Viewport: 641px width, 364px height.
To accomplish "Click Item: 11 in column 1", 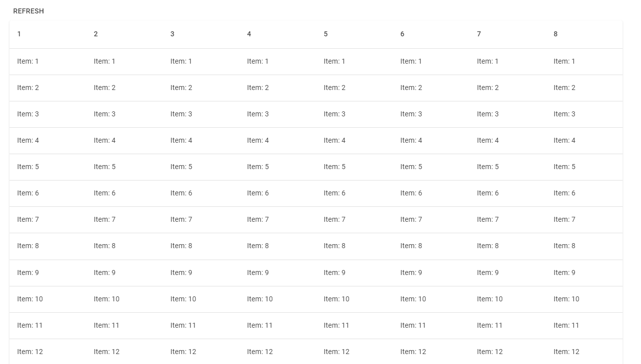I will 30,325.
